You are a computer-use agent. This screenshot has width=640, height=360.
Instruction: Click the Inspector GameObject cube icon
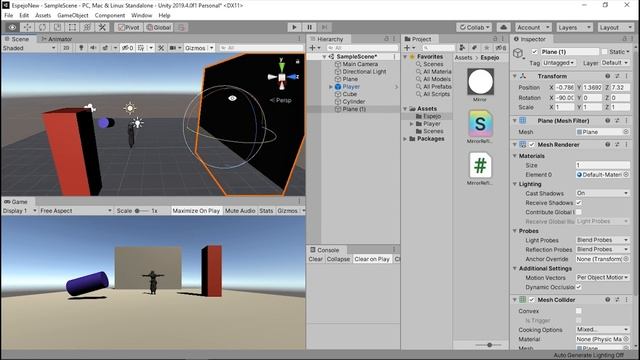(518, 53)
